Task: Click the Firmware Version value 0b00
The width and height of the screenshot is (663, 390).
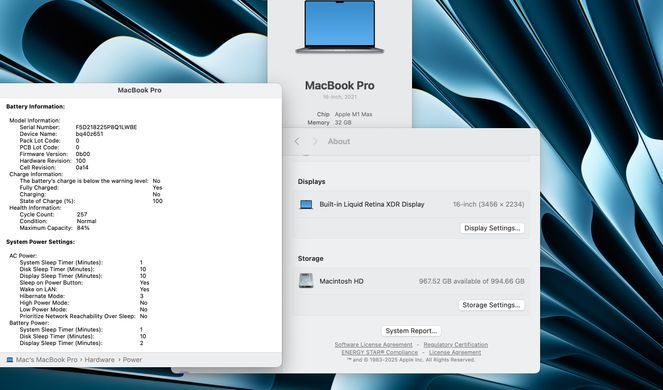Action: (82, 154)
